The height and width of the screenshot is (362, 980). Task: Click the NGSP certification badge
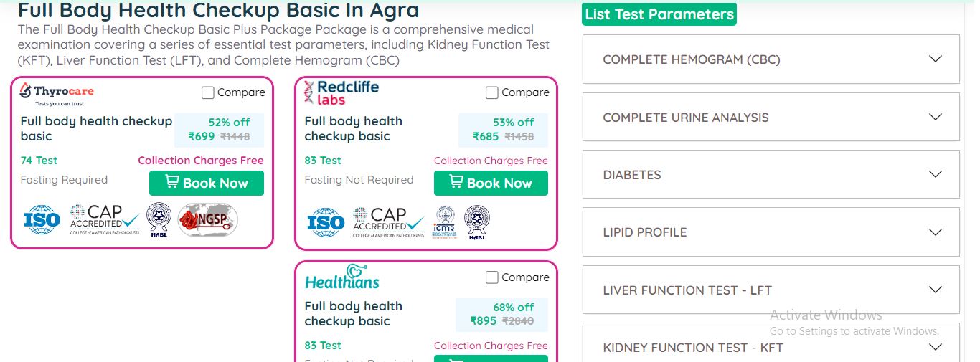pos(207,220)
